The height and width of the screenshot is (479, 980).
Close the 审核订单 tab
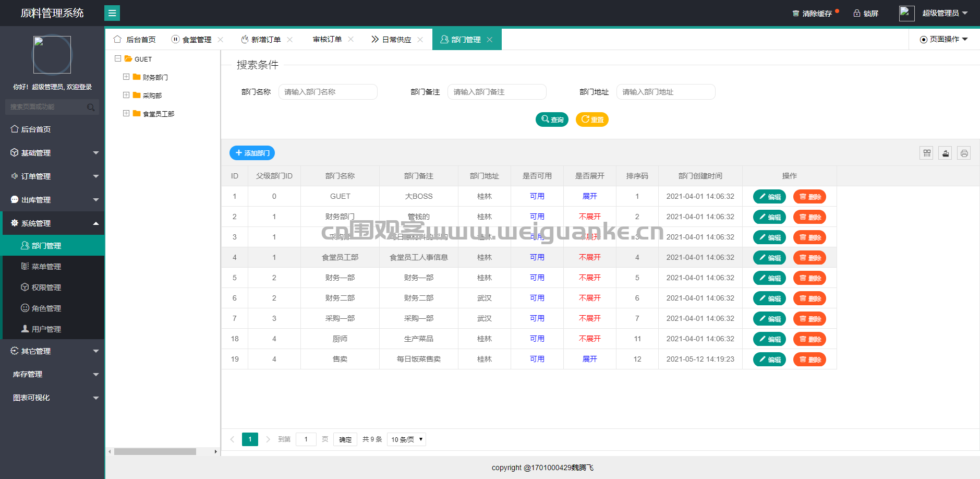point(351,40)
